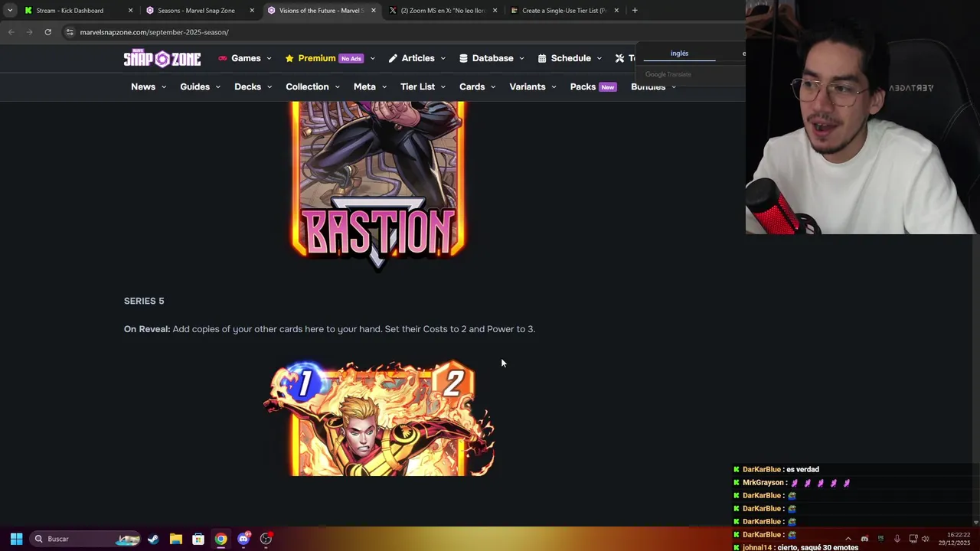Click the On Reveal ability text

click(x=329, y=329)
